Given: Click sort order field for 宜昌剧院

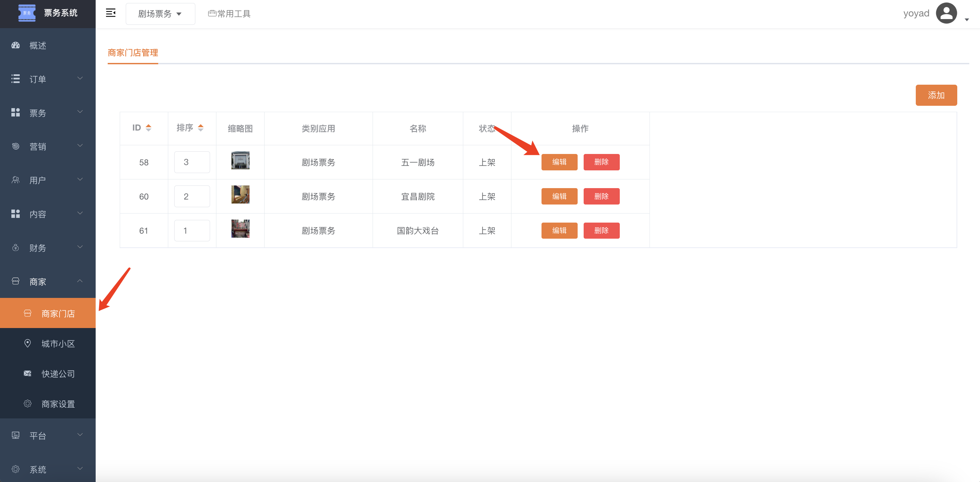Looking at the screenshot, I should (192, 196).
